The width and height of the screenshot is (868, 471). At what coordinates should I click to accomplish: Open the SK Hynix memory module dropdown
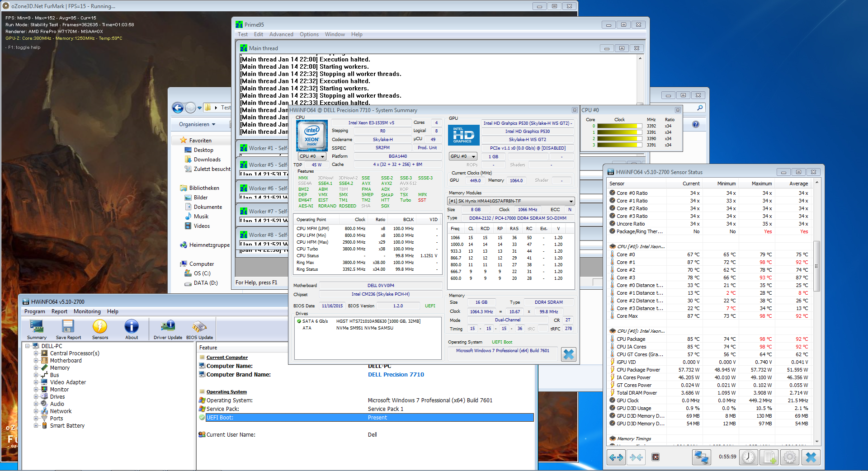(511, 201)
